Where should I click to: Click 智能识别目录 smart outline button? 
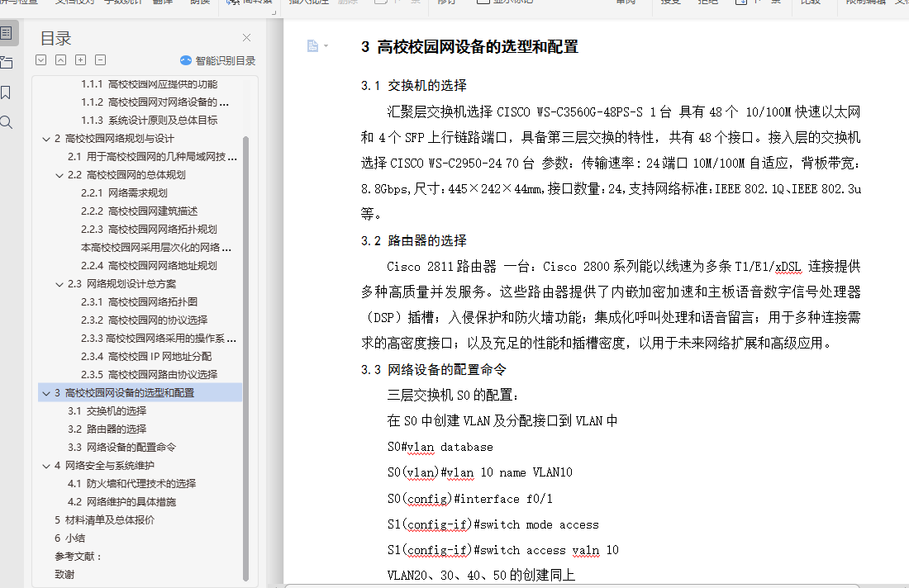click(218, 60)
